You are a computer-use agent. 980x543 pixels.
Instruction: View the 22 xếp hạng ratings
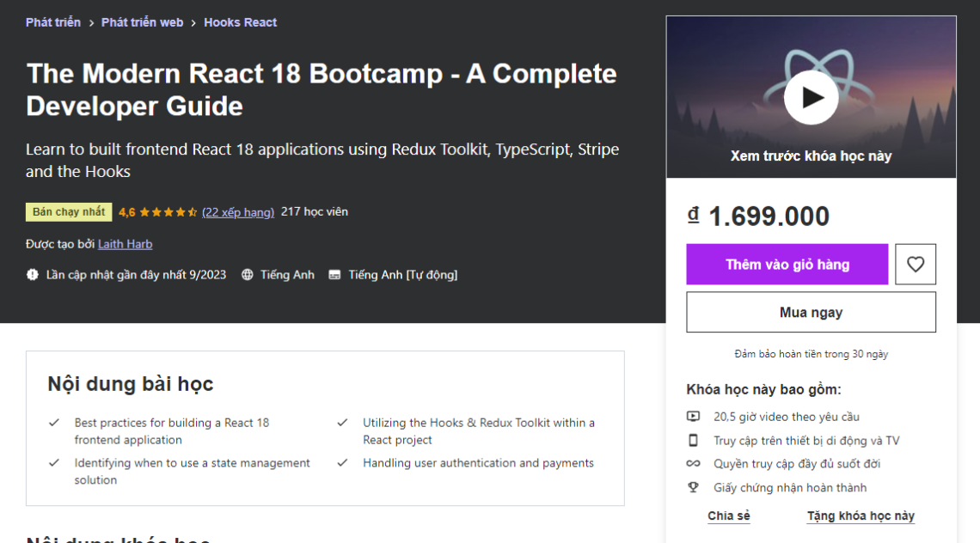coord(238,212)
